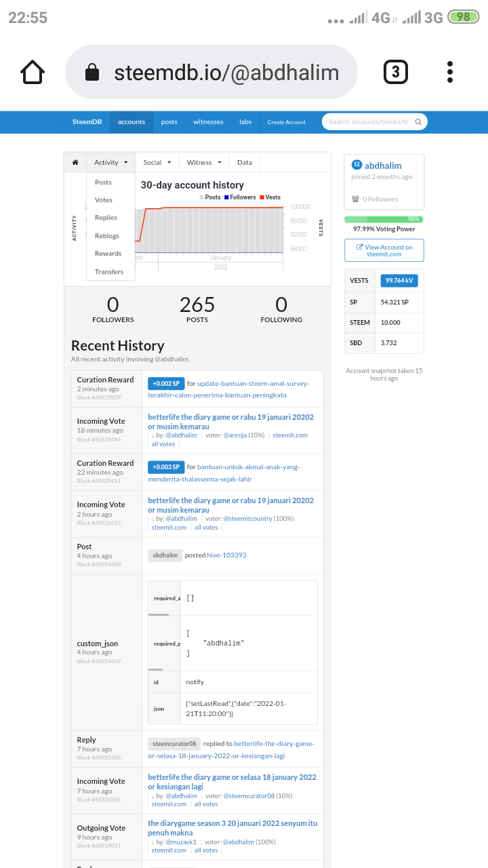Click the +0.002 SP reward badge

click(166, 384)
